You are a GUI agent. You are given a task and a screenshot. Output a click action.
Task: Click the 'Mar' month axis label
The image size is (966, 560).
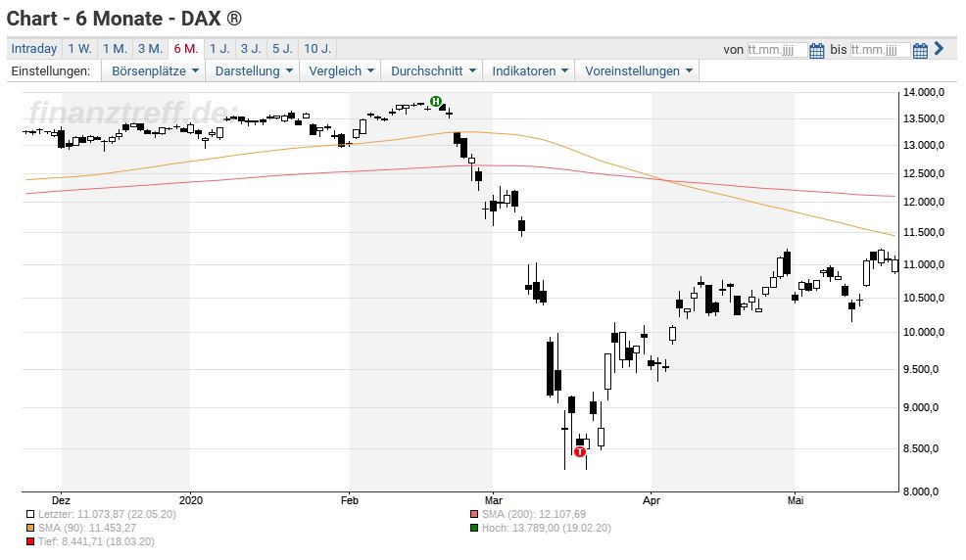(493, 501)
